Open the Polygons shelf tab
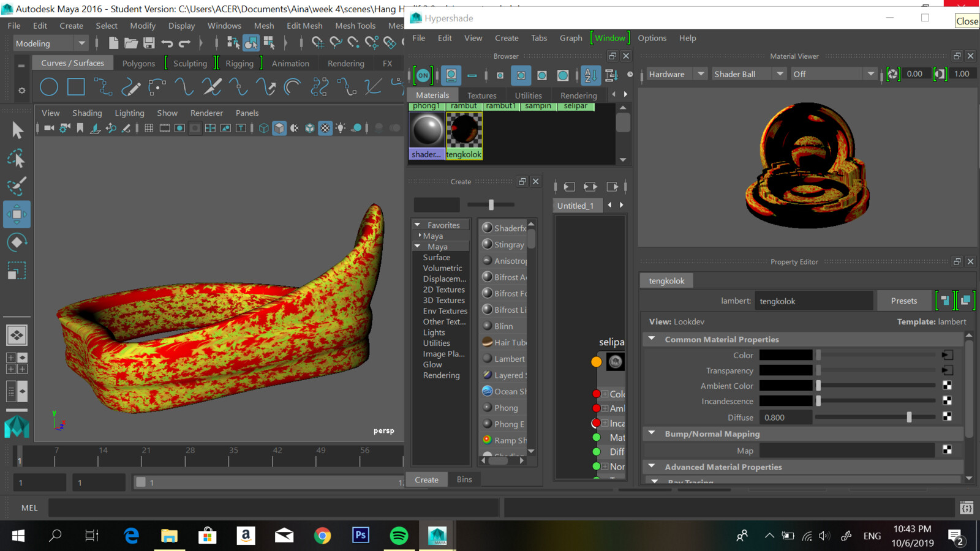 [x=138, y=63]
